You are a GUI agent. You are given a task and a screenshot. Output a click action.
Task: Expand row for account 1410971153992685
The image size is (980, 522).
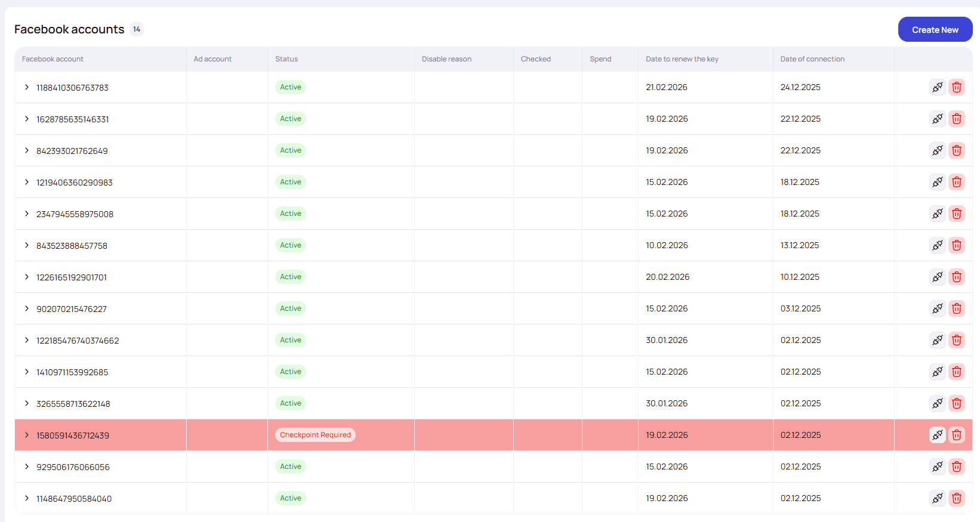point(27,372)
